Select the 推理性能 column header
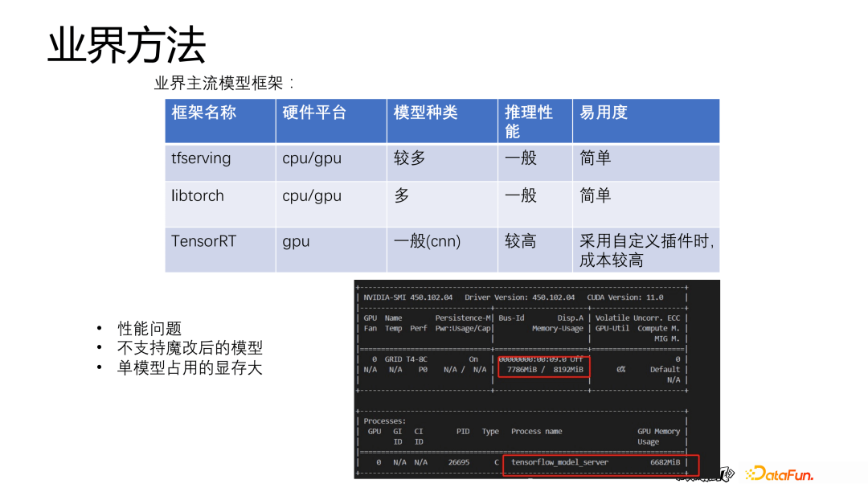 point(535,121)
